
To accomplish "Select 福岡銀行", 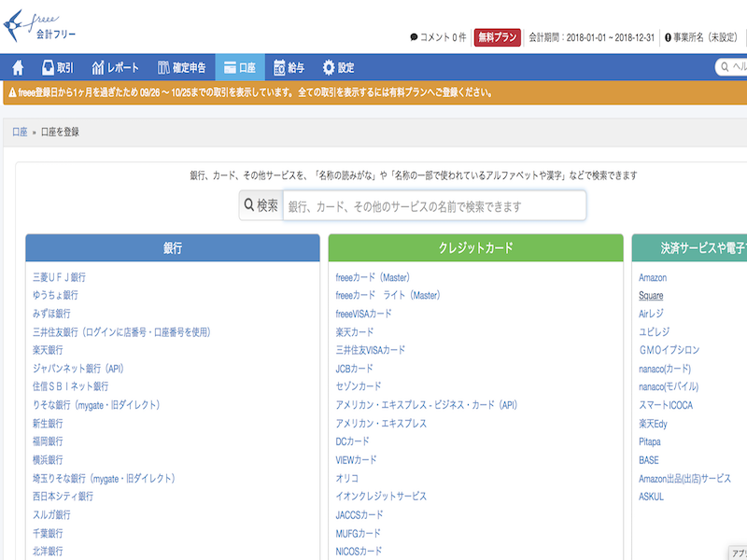I will pyautogui.click(x=48, y=441).
